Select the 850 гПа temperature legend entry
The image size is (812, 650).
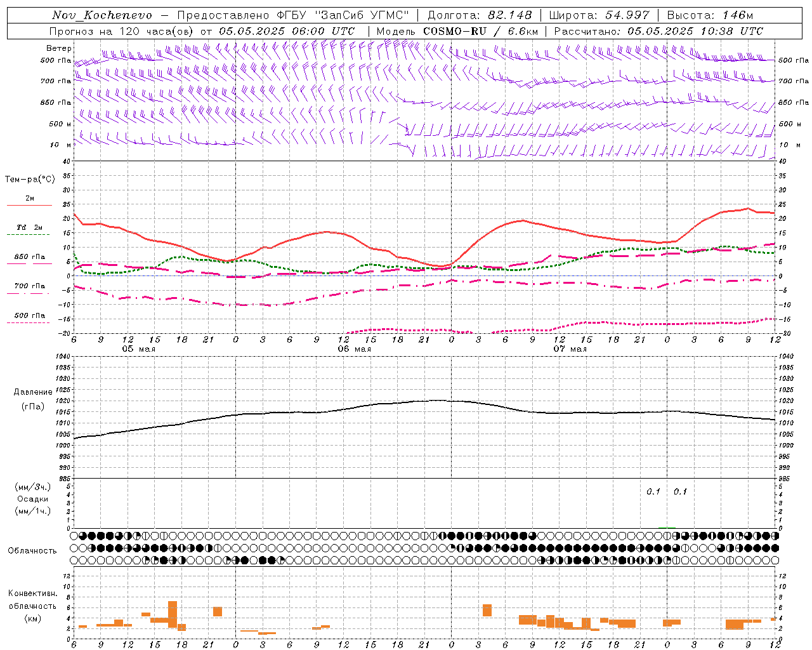pyautogui.click(x=29, y=257)
